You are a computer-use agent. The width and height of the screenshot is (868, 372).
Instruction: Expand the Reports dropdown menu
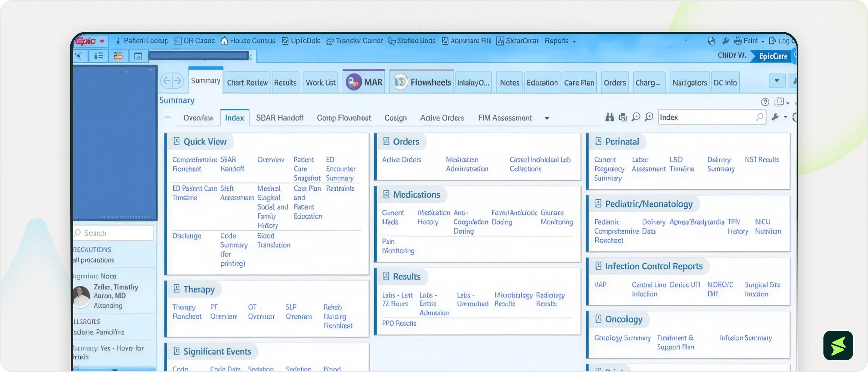(560, 41)
